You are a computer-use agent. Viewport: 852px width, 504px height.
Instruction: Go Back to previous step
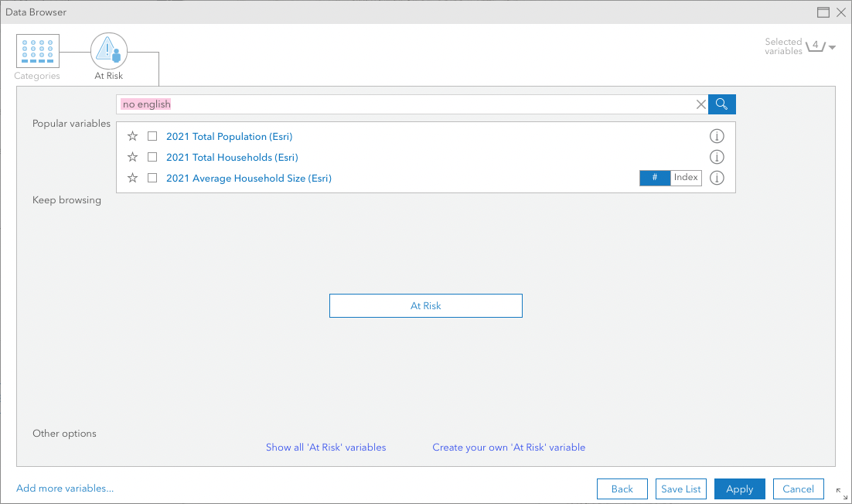[x=622, y=489]
